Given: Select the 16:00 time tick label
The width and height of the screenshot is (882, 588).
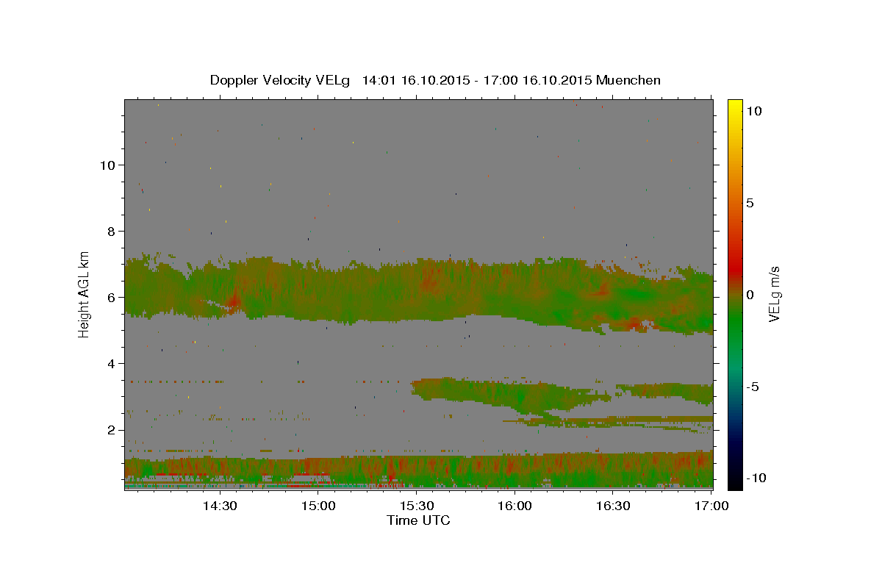Looking at the screenshot, I should pyautogui.click(x=515, y=506).
